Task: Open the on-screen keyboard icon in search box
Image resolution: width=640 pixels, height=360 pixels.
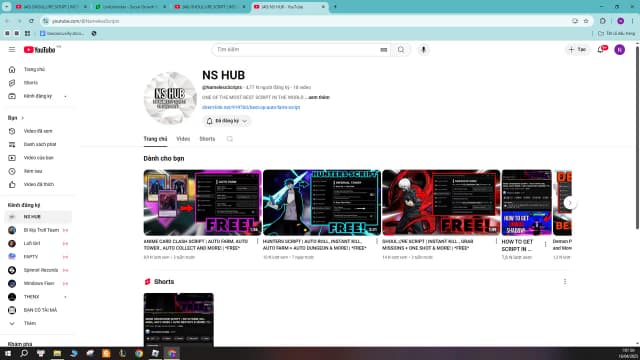Action: coord(384,50)
